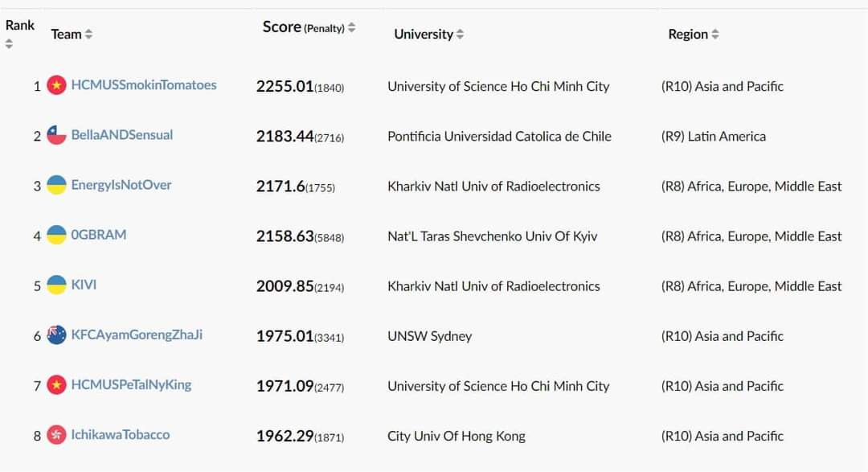Image resolution: width=868 pixels, height=472 pixels.
Task: Open BellaANDSensual team page
Action: pyautogui.click(x=122, y=135)
